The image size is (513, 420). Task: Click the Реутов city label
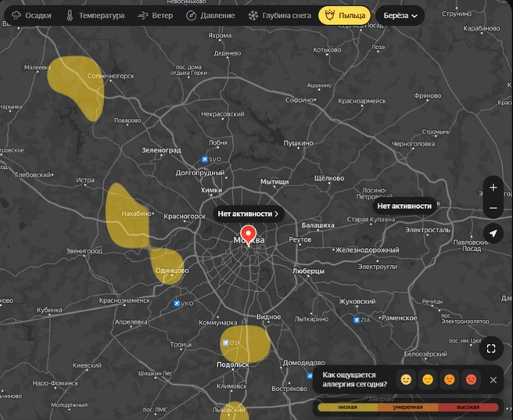pyautogui.click(x=300, y=239)
